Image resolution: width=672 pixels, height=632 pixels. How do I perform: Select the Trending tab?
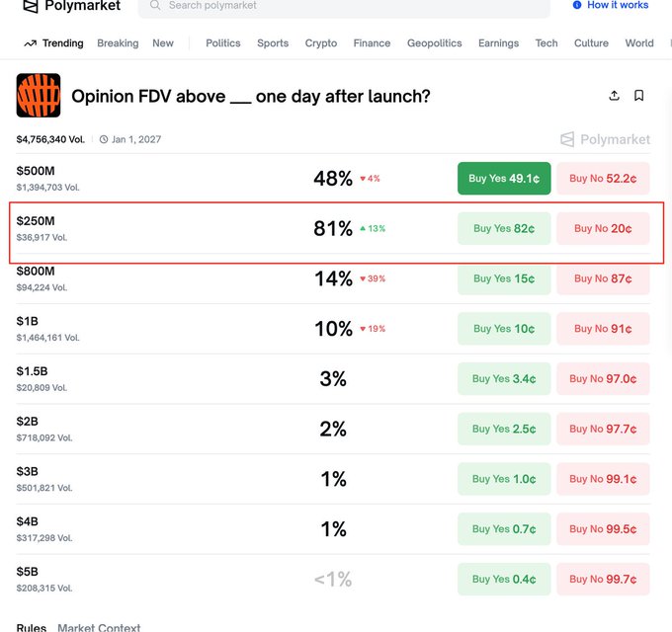coord(54,43)
